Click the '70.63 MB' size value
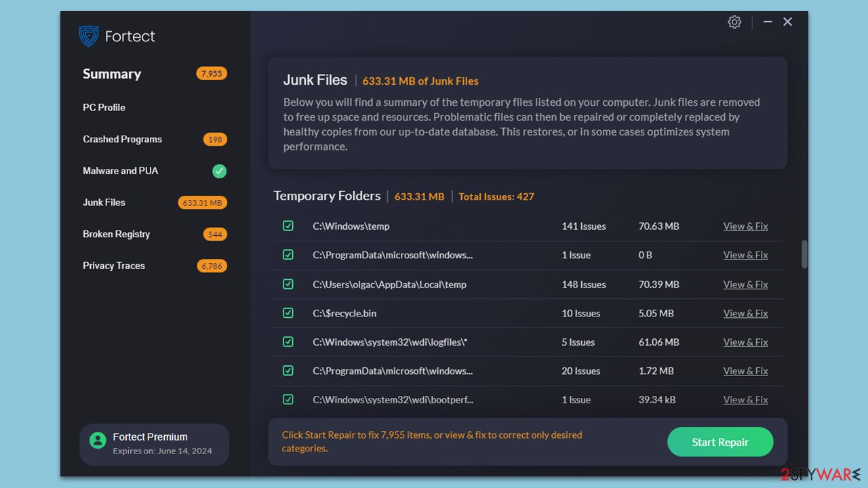868x488 pixels. pos(658,226)
